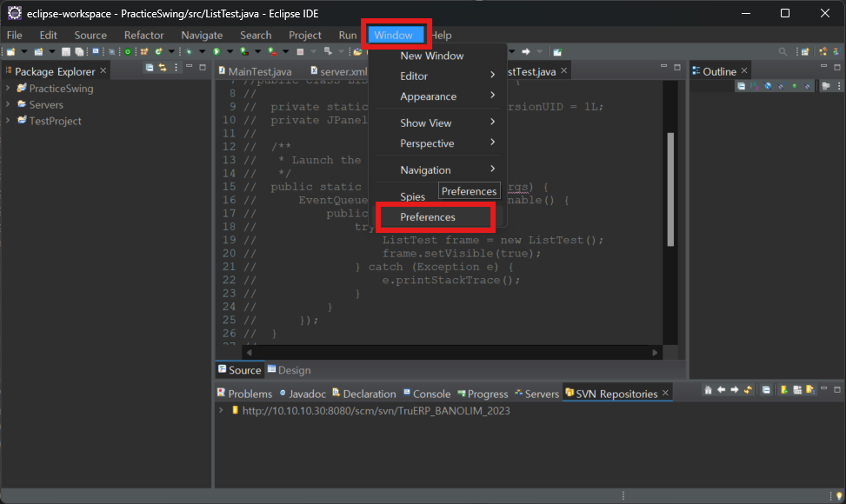Click the home icon in SVN Repositories toolbar
Viewport: 846px width, 504px height.
tap(708, 389)
